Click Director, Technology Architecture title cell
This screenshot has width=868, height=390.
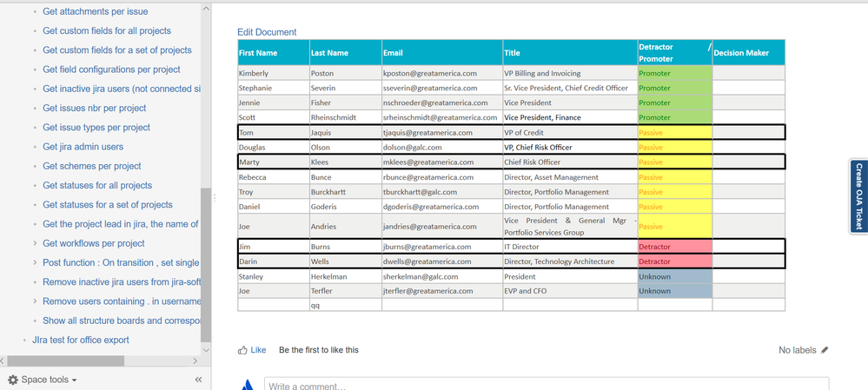[x=570, y=261]
